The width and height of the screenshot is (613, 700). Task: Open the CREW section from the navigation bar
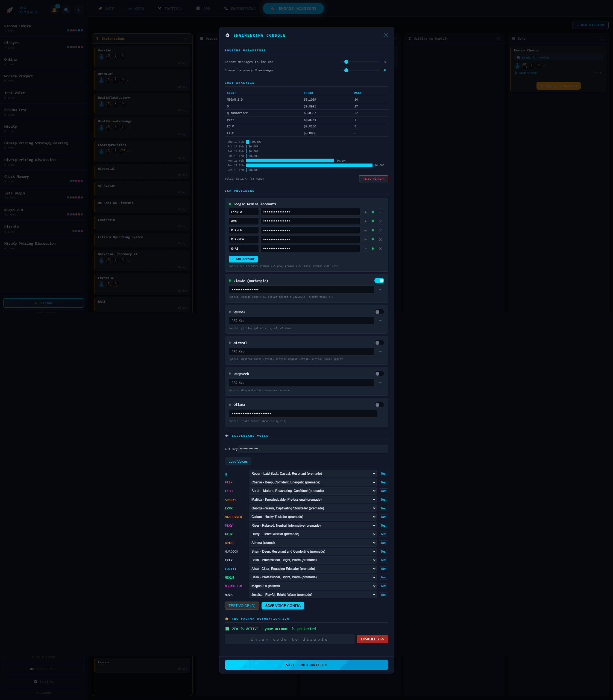point(136,8)
